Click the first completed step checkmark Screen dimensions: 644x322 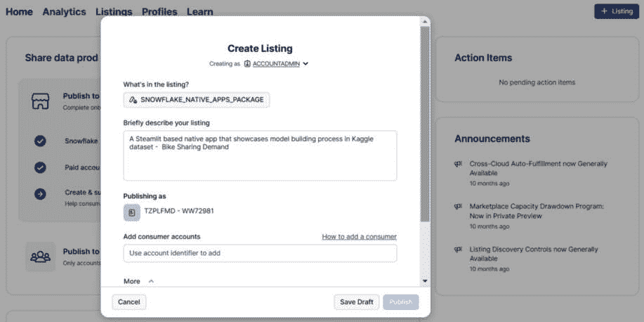tap(40, 141)
